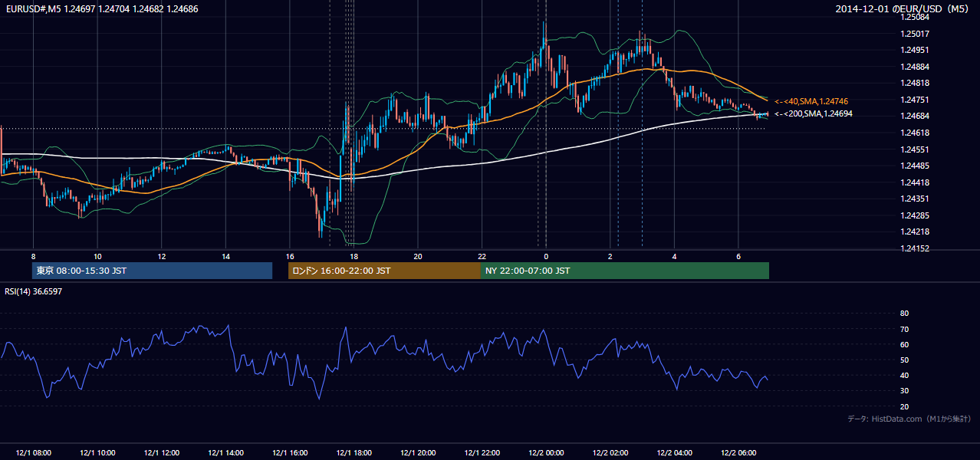
Task: Click hour tick 22 under the price chart
Action: tap(482, 256)
